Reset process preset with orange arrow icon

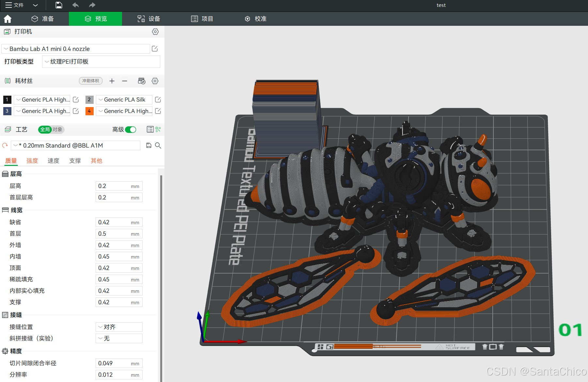point(5,145)
